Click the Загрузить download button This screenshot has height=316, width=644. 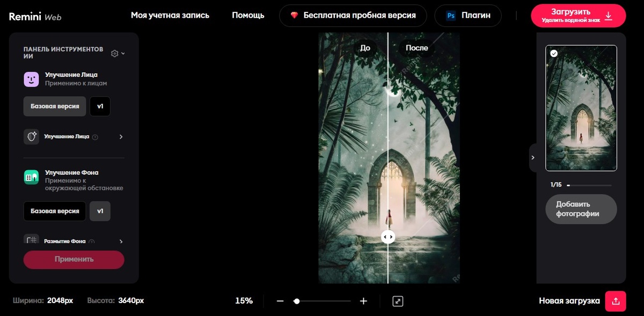[x=579, y=16]
